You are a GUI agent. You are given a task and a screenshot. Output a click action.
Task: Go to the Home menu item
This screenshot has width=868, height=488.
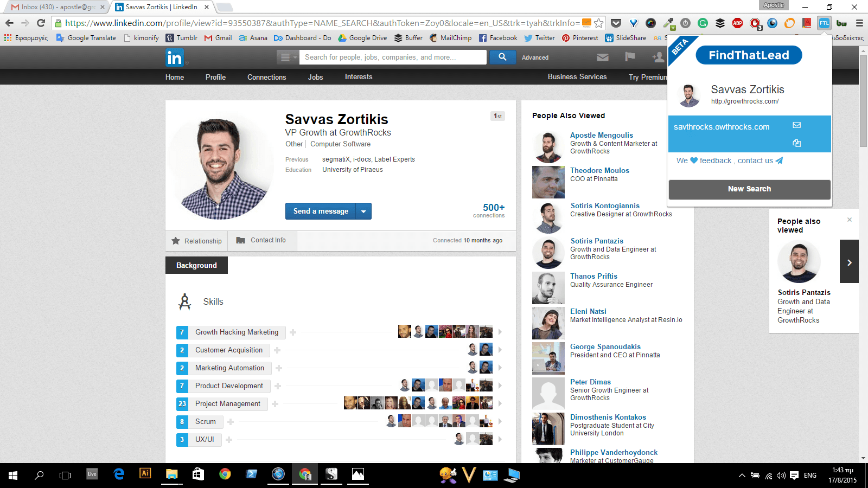(x=175, y=77)
